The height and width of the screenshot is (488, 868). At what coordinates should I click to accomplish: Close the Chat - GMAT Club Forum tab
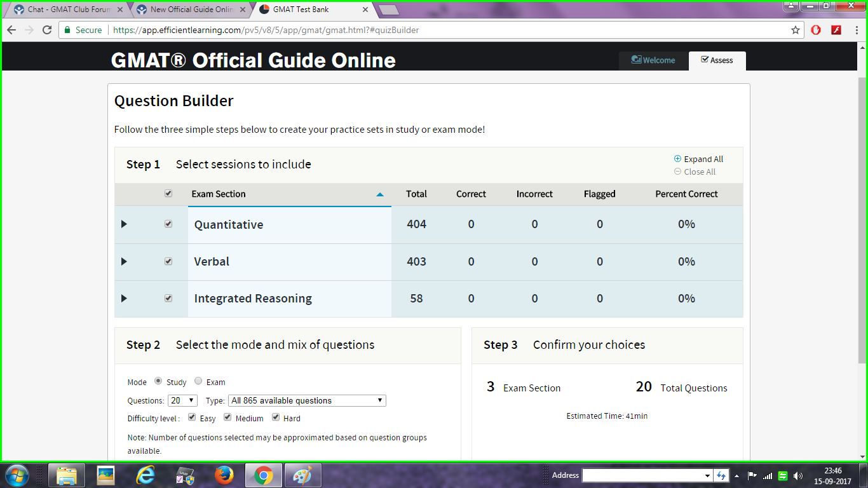tap(120, 10)
